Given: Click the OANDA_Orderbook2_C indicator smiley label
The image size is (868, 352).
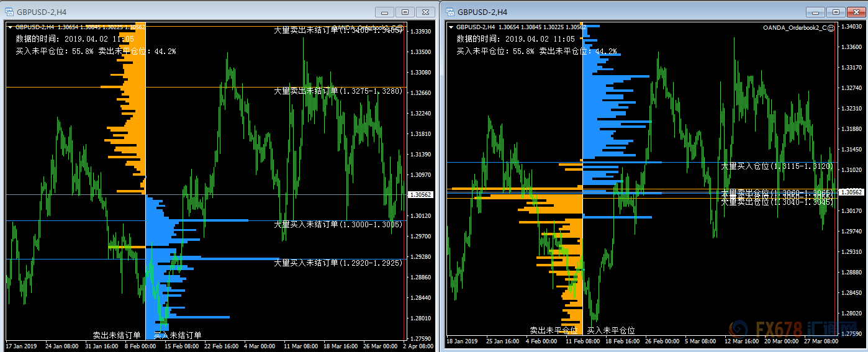Looking at the screenshot, I should click(x=799, y=27).
